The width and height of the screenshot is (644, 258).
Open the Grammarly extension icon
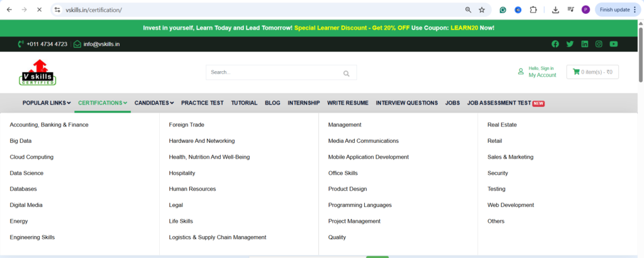502,10
